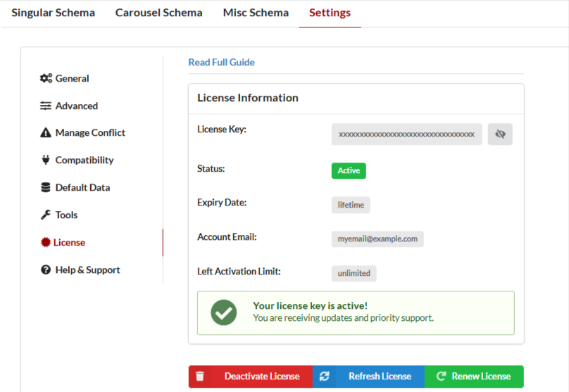This screenshot has height=392, width=569.
Task: Click the green checkmark in active notice
Action: 224,312
